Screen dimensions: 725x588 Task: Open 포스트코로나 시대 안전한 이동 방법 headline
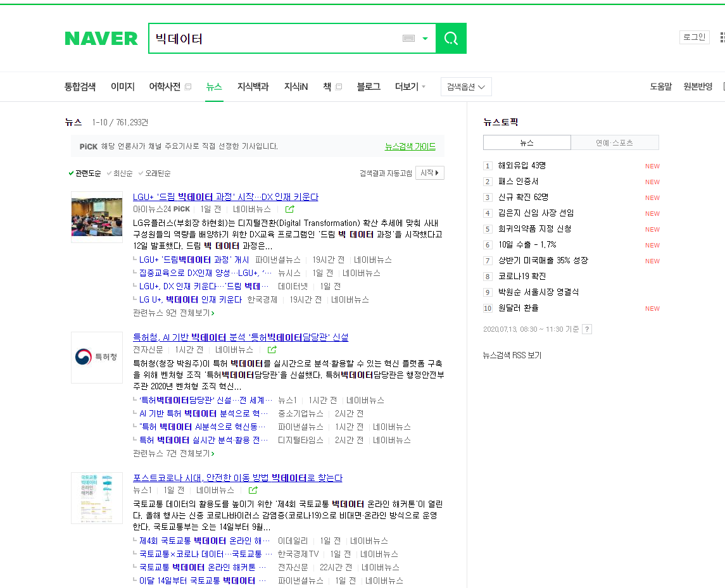(237, 478)
